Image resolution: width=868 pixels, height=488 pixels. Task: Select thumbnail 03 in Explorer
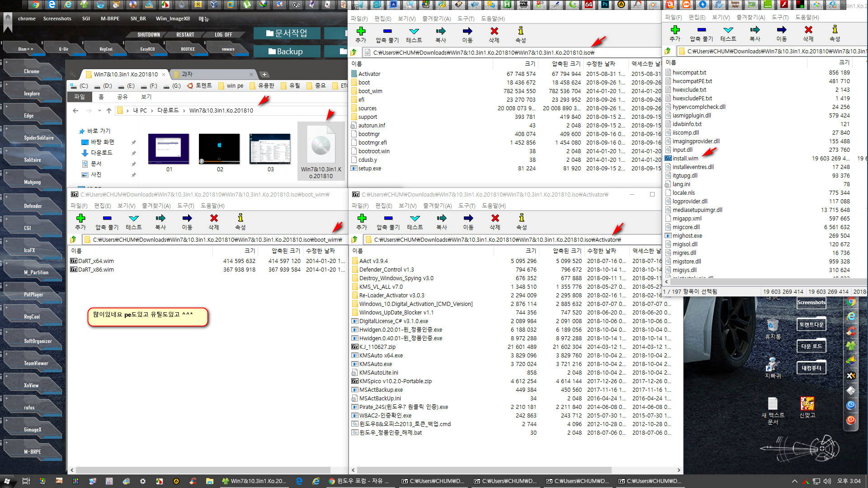[270, 153]
